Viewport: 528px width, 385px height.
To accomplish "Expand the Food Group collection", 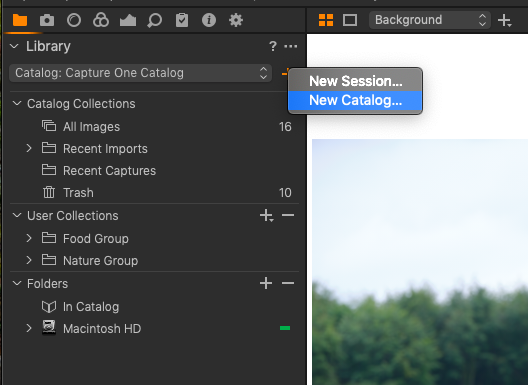I will (x=29, y=238).
